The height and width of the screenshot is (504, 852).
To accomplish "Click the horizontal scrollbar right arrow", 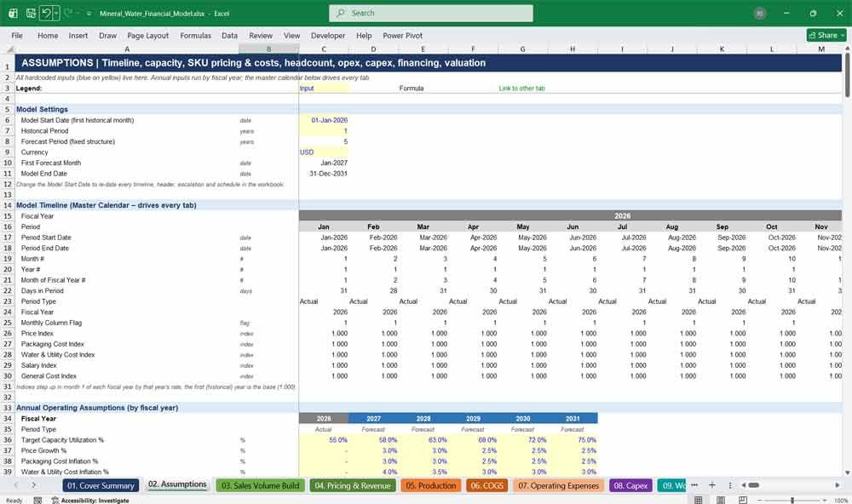I will coord(838,485).
